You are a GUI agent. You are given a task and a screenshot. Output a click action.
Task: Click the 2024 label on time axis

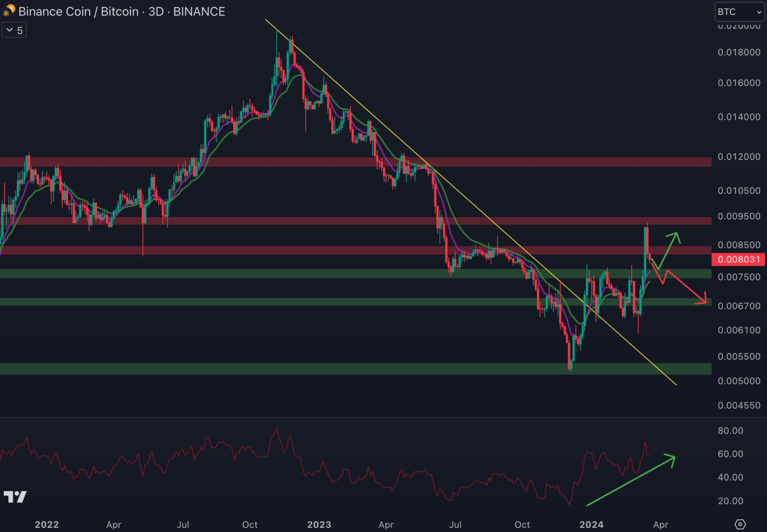tap(591, 525)
